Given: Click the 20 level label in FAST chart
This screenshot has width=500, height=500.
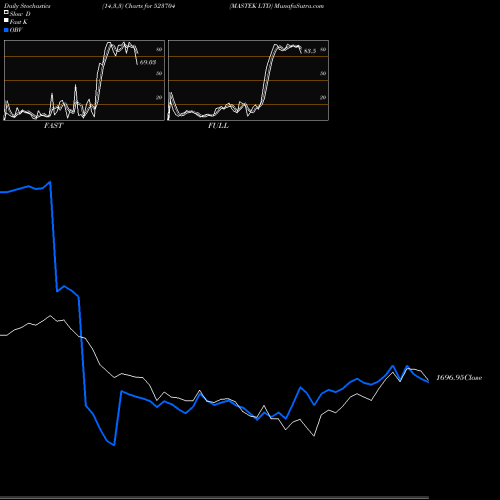Looking at the screenshot, I should [x=159, y=98].
